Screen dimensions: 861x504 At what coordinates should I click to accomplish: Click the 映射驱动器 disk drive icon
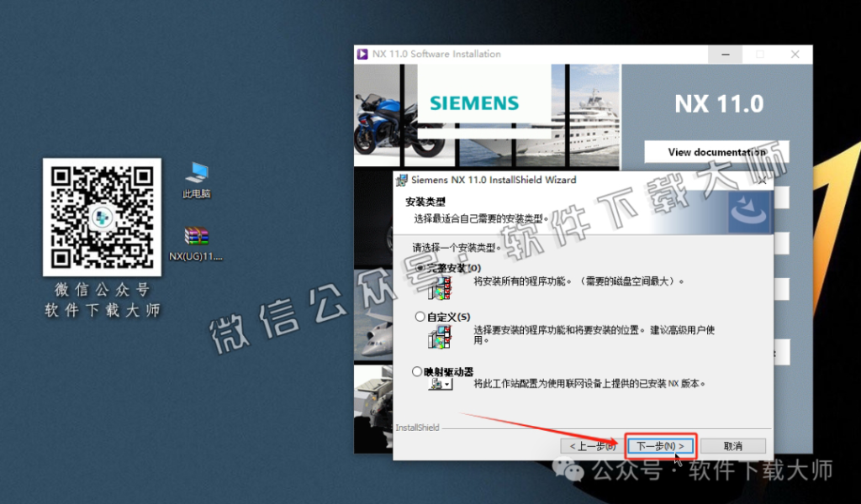436,383
